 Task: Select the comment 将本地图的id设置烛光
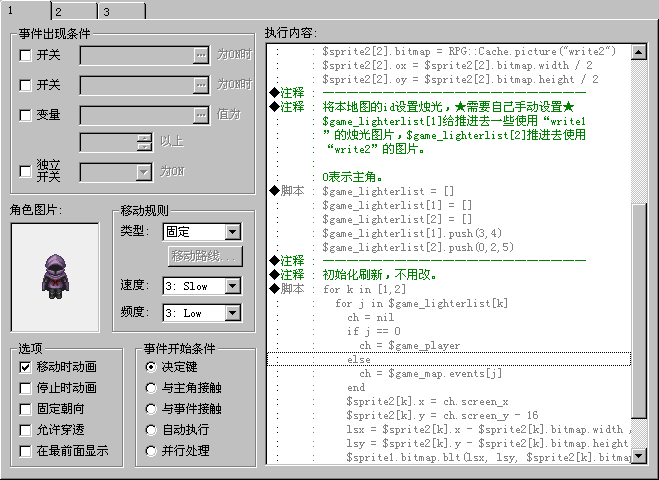[449, 107]
